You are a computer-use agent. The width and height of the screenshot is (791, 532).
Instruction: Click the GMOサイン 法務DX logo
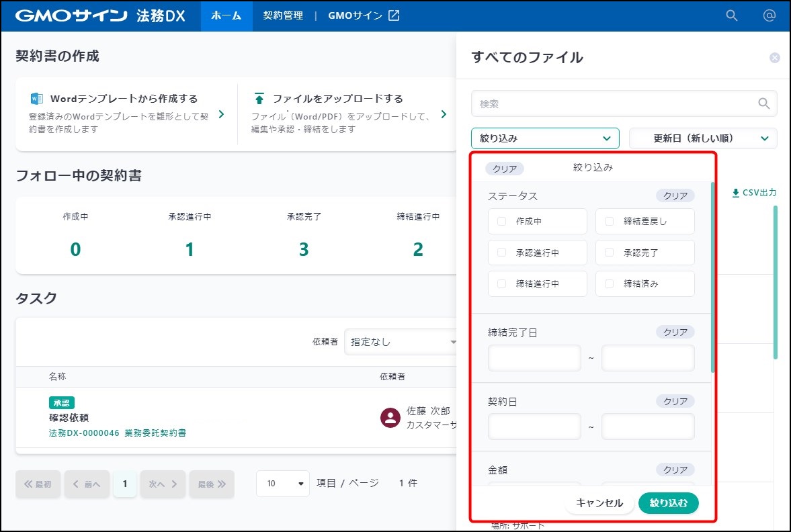point(100,15)
